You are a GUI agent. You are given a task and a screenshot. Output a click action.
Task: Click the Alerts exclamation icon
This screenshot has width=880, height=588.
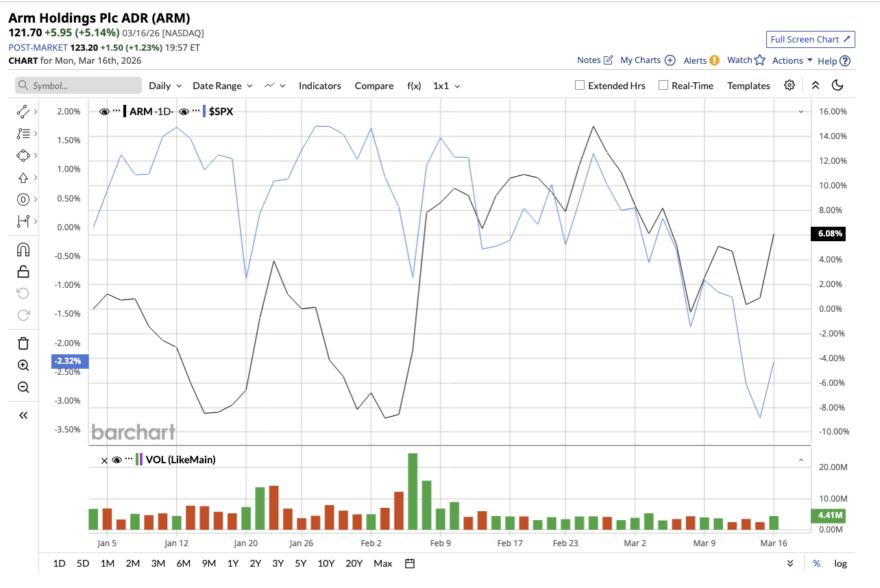coord(714,60)
